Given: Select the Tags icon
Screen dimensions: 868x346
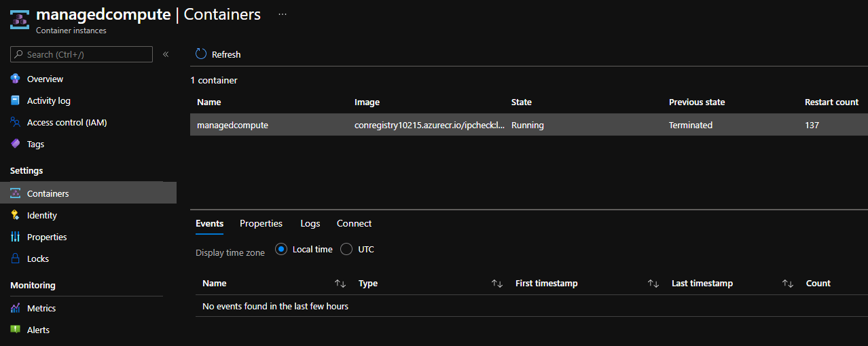Looking at the screenshot, I should tap(15, 144).
